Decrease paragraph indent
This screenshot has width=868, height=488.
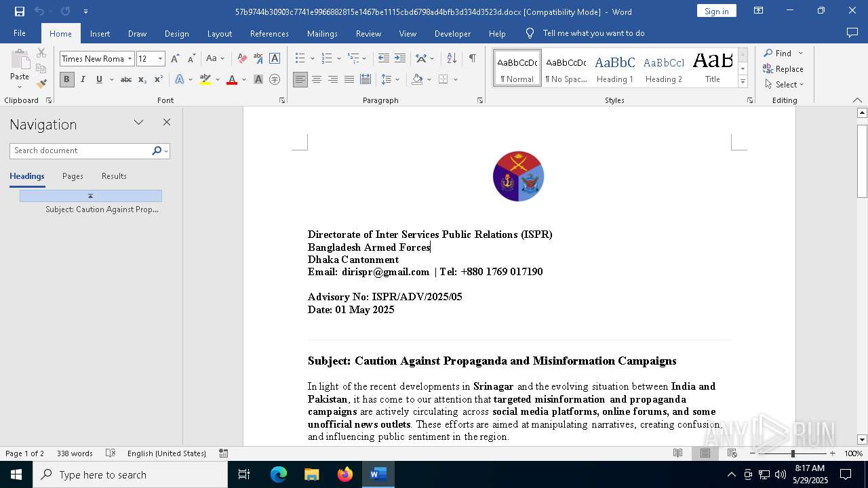384,59
